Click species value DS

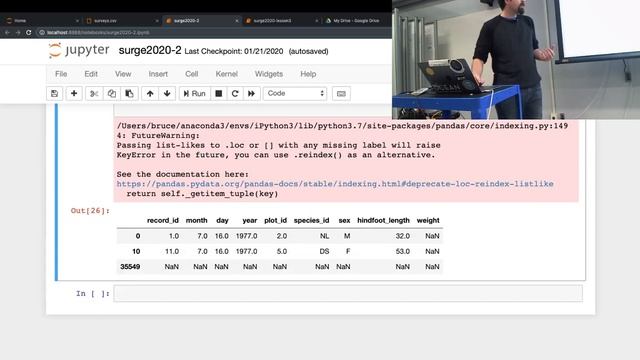click(x=324, y=251)
